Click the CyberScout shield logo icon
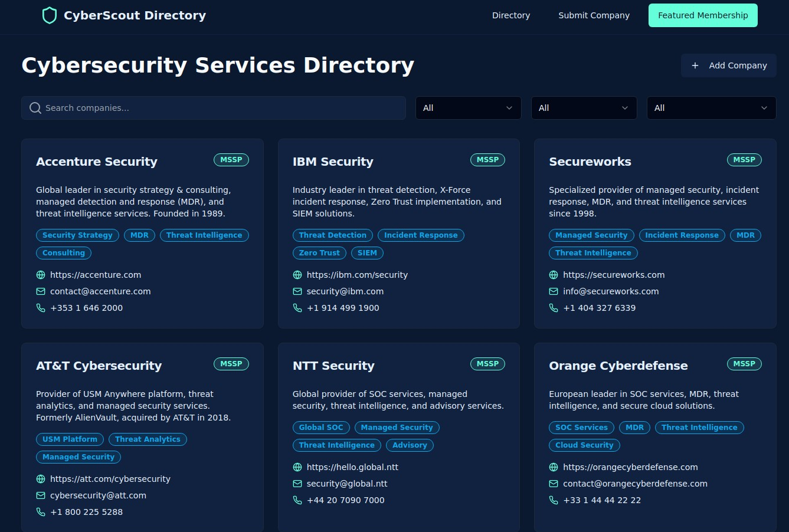This screenshot has width=789, height=532. coord(50,15)
